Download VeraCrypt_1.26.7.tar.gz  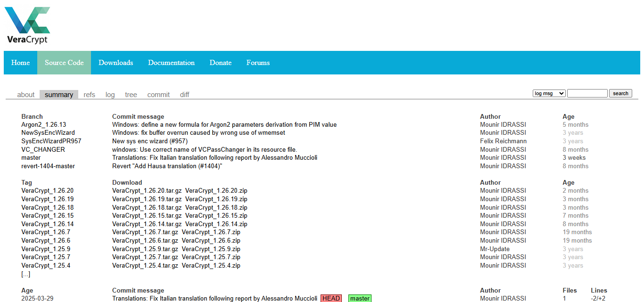145,232
